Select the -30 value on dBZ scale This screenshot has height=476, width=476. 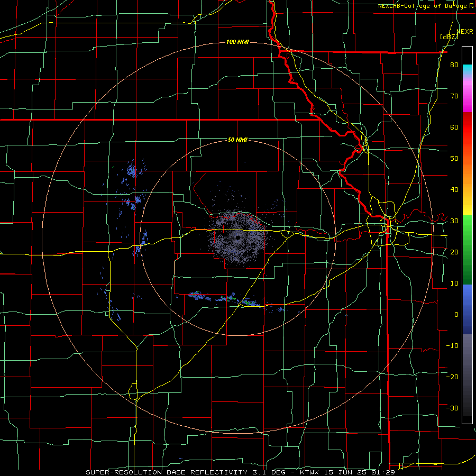tap(452, 408)
